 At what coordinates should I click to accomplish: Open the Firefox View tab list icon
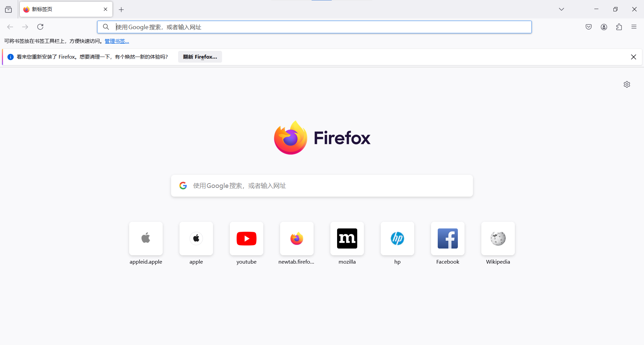[x=8, y=10]
